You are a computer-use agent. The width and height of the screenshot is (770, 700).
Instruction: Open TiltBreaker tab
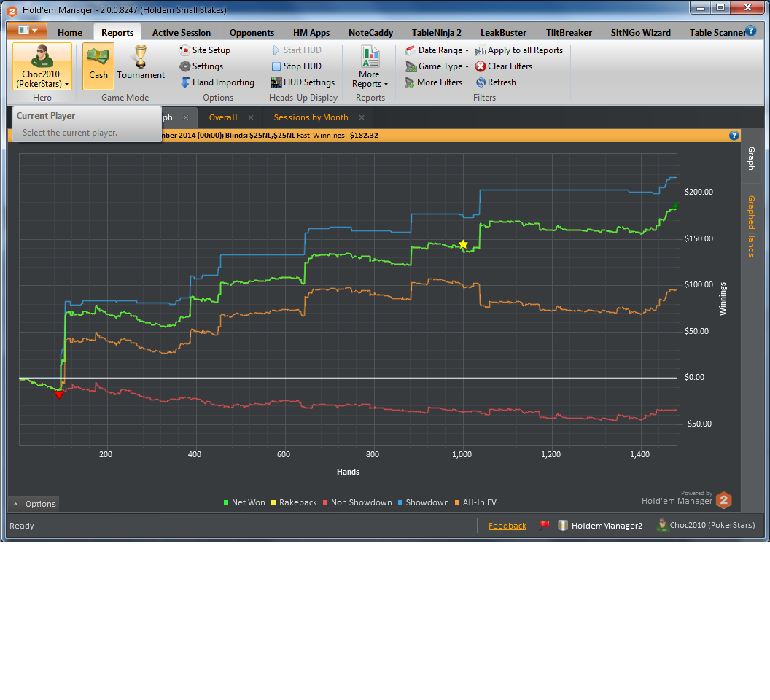(x=569, y=32)
